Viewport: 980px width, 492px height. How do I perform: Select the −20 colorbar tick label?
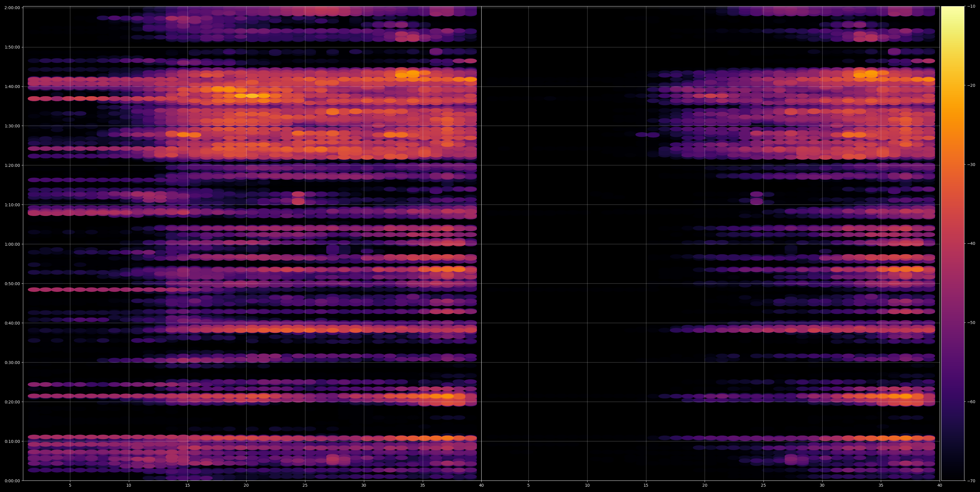click(x=971, y=86)
